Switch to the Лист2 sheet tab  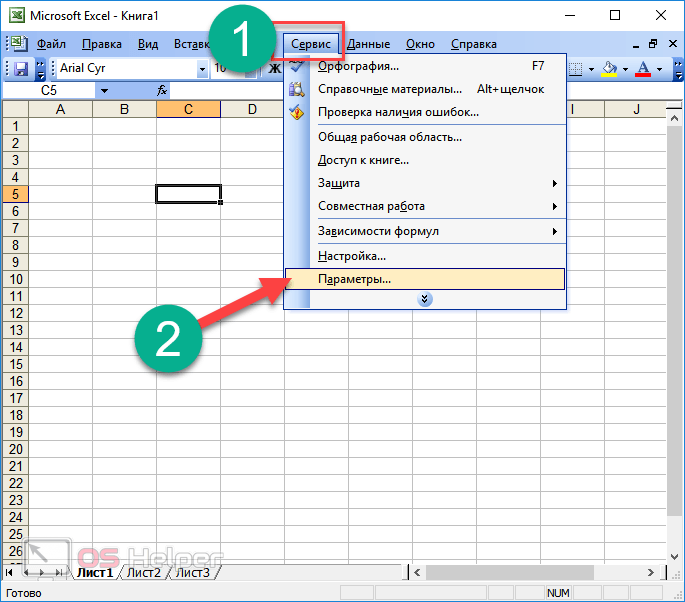point(144,573)
